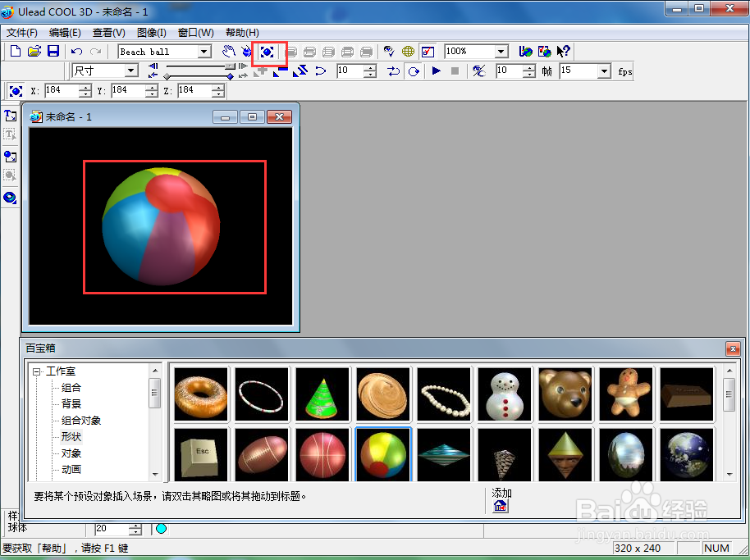This screenshot has height=560, width=750.
Task: Select the bear head thumbnail
Action: tap(565, 394)
